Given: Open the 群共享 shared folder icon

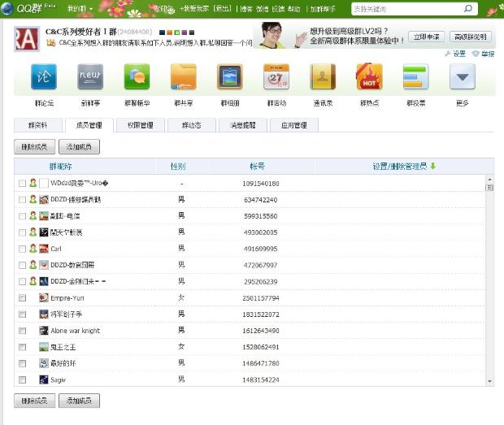Looking at the screenshot, I should click(x=183, y=76).
